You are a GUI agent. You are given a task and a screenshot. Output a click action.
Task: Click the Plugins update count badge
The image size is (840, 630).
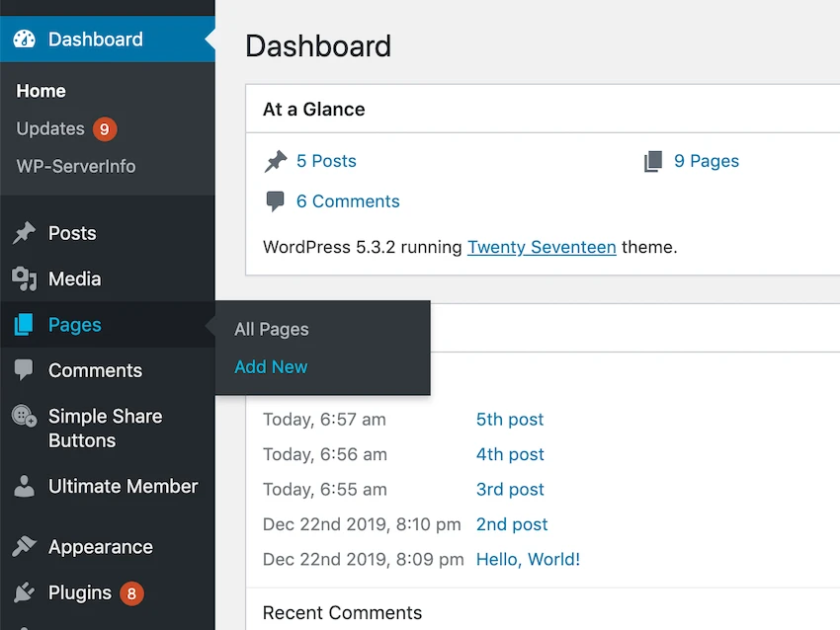pyautogui.click(x=131, y=593)
